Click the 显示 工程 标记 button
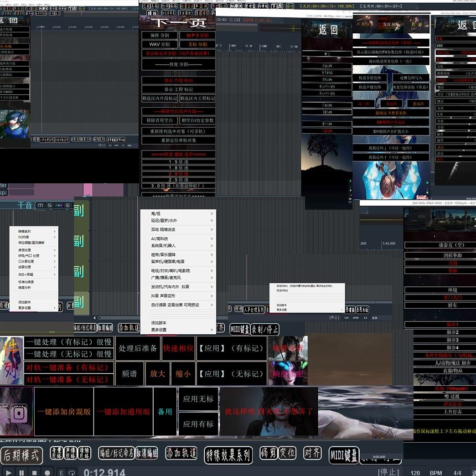The image size is (476, 476). tap(179, 89)
